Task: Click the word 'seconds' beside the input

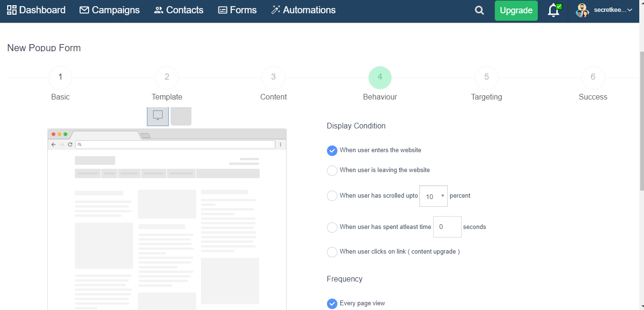Action: click(475, 227)
